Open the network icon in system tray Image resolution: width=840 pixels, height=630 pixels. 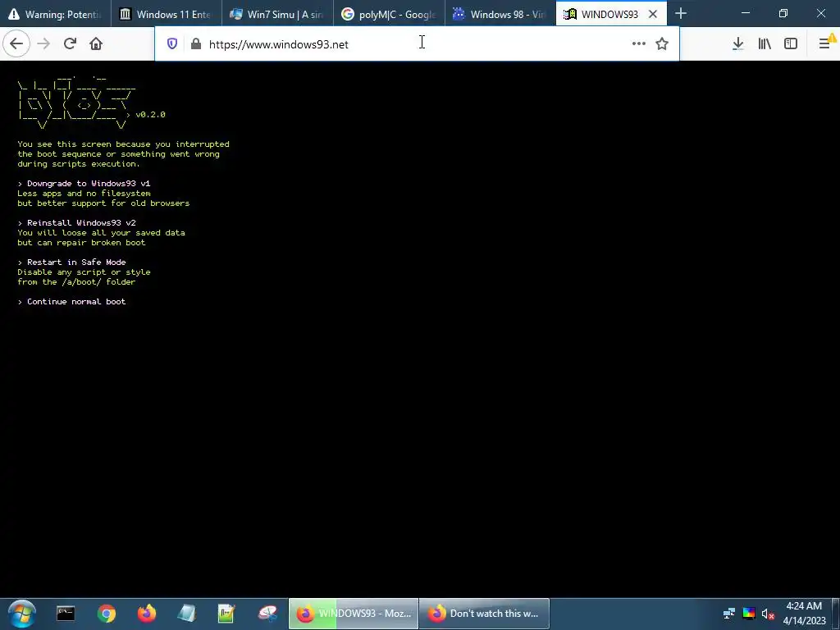pyautogui.click(x=729, y=614)
